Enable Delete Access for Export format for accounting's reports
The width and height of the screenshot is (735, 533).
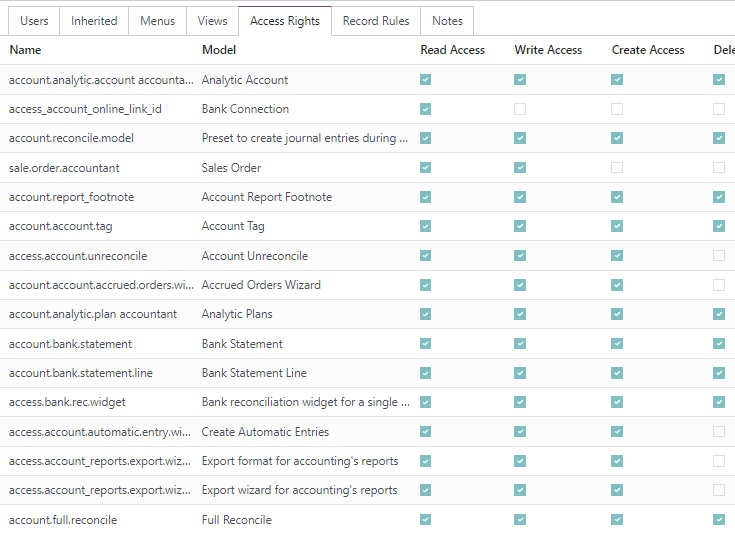coord(719,461)
